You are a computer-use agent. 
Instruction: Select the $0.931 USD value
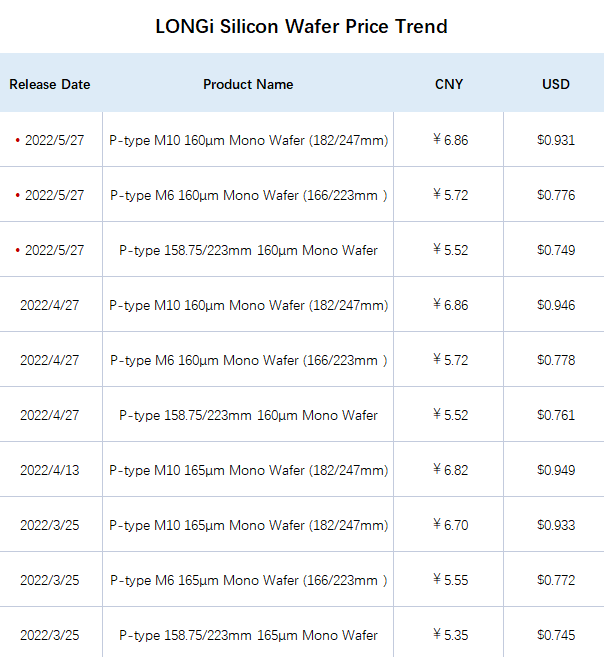point(556,140)
